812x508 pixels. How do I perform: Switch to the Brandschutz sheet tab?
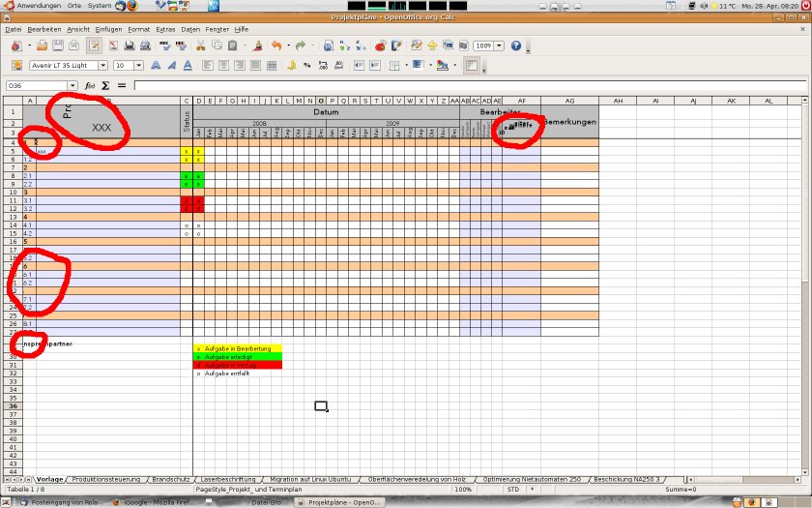(172, 479)
